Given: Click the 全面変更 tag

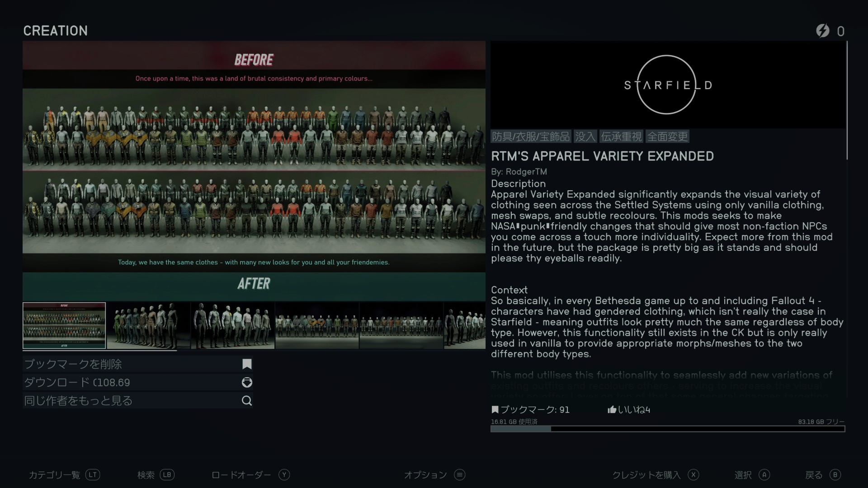Looking at the screenshot, I should pos(667,136).
